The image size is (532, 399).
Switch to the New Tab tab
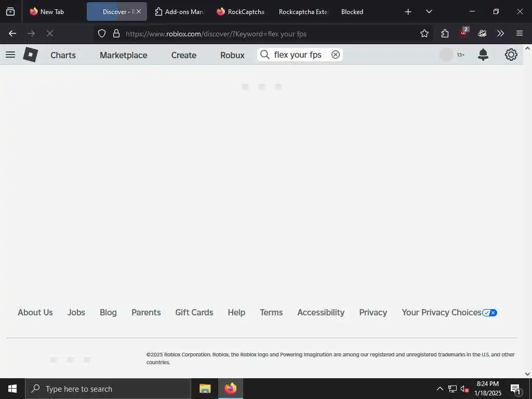point(53,11)
